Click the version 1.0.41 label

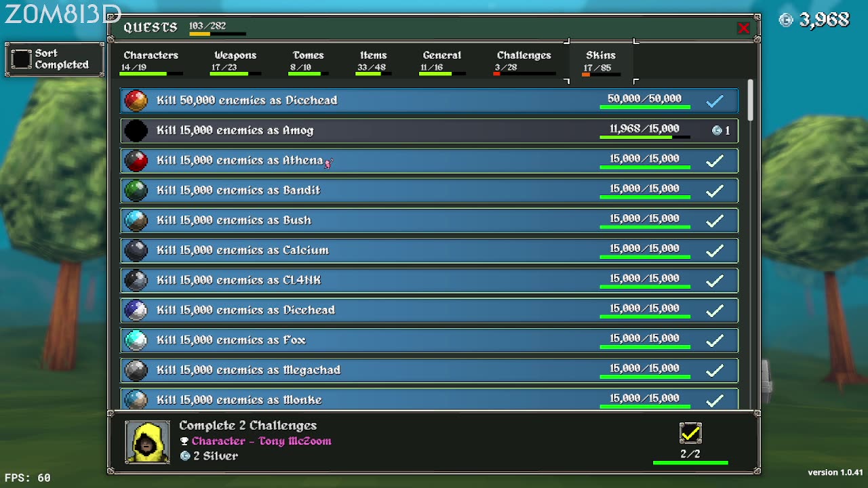click(x=835, y=472)
